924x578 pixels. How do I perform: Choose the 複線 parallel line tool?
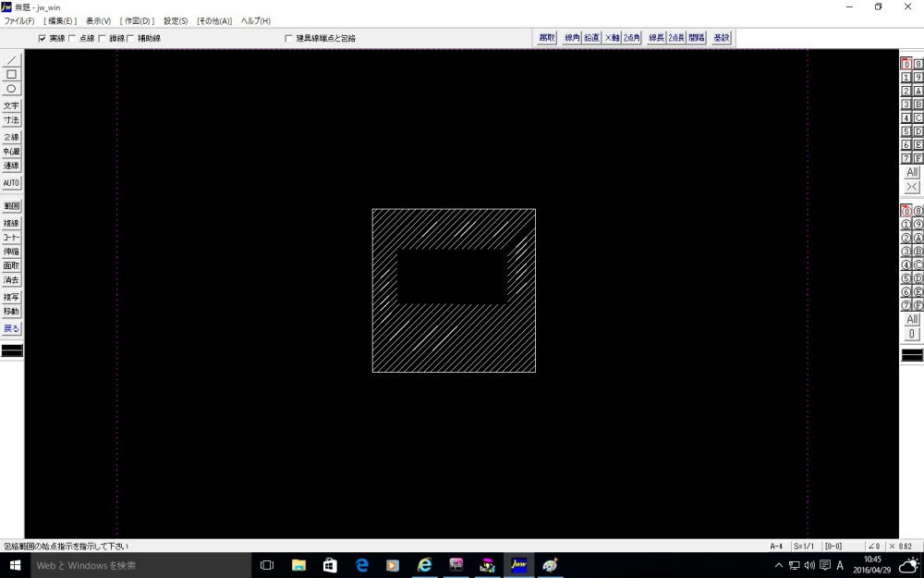click(x=11, y=223)
